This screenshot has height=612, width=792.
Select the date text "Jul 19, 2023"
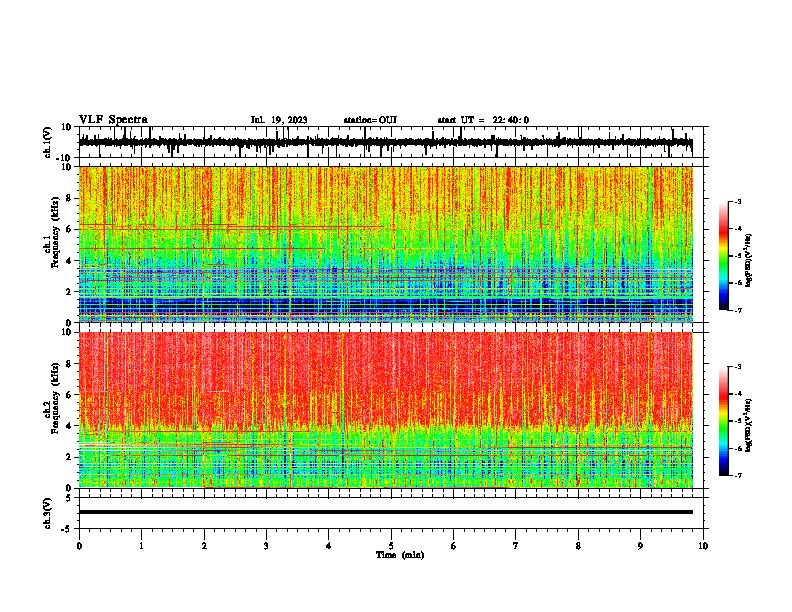pos(279,120)
